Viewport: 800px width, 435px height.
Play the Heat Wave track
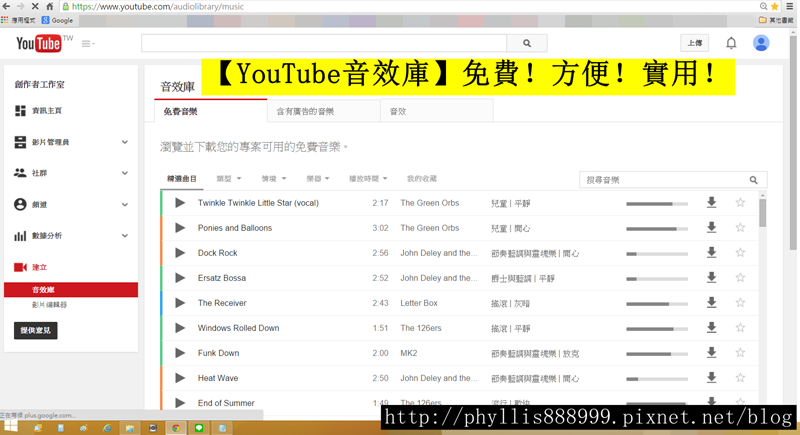coord(180,377)
